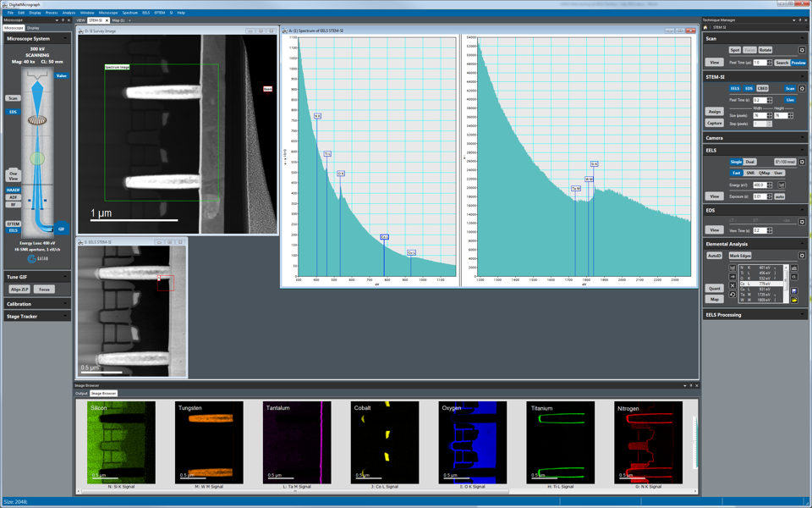Click the save icon in Elemental Analysis

(x=795, y=291)
